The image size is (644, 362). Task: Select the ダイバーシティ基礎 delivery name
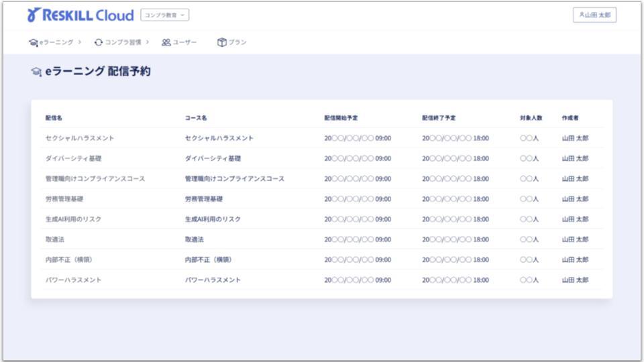click(73, 158)
